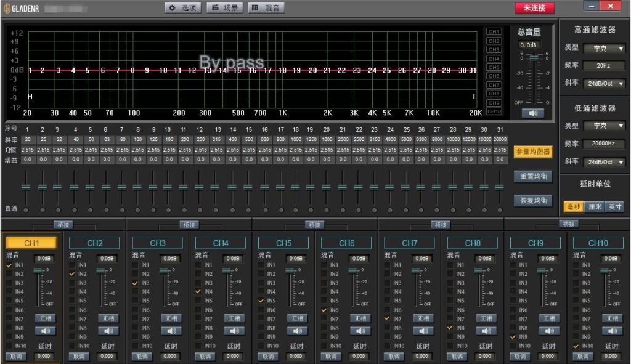Viewport: 631px width, 364px height.
Task: Toggle the 直通 bypass dot for EQ band 1
Action: point(26,210)
